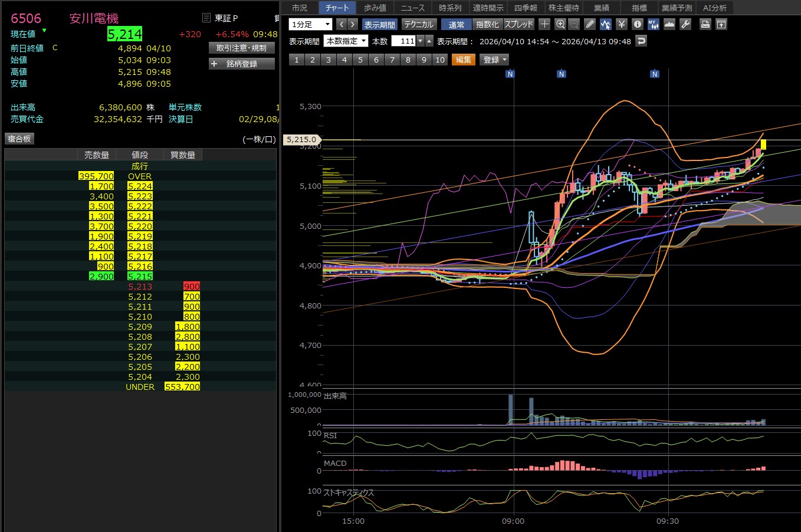This screenshot has width=801, height=532.
Task: Toggle 通常 chart scale mode
Action: tap(457, 24)
